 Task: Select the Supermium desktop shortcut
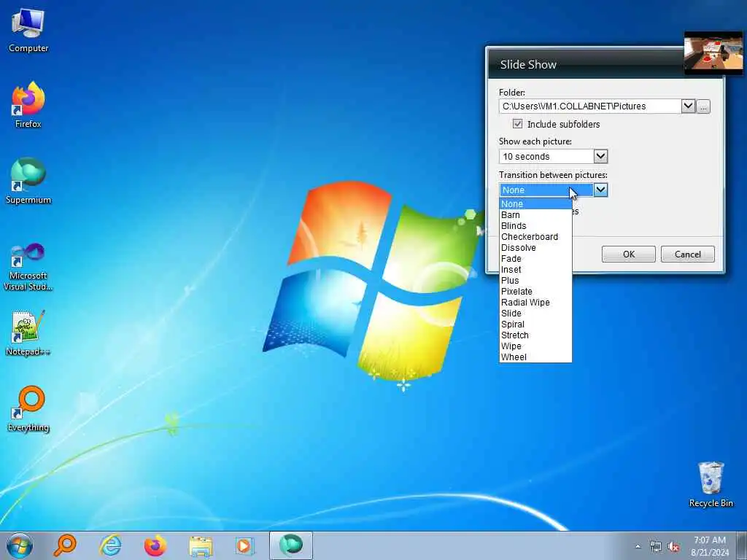click(x=28, y=181)
